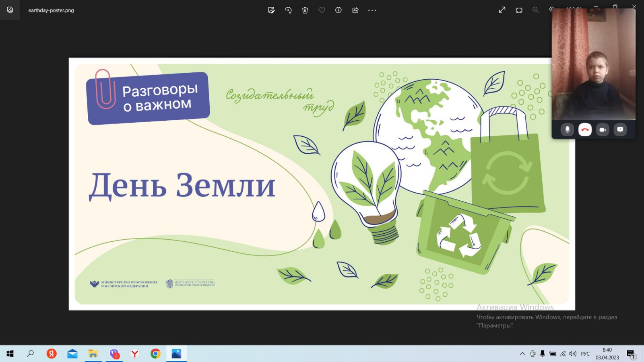
Task: Open the Mail app on taskbar
Action: tap(72, 354)
